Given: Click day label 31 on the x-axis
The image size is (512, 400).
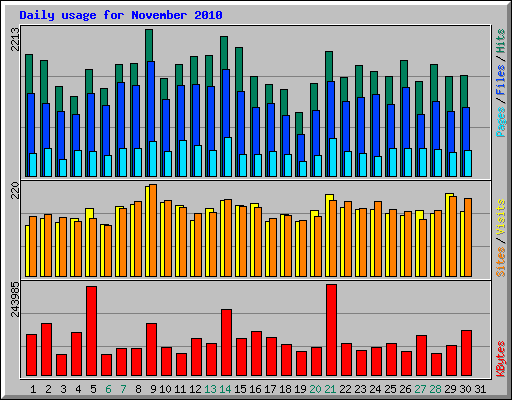Looking at the screenshot, I should 480,389.
